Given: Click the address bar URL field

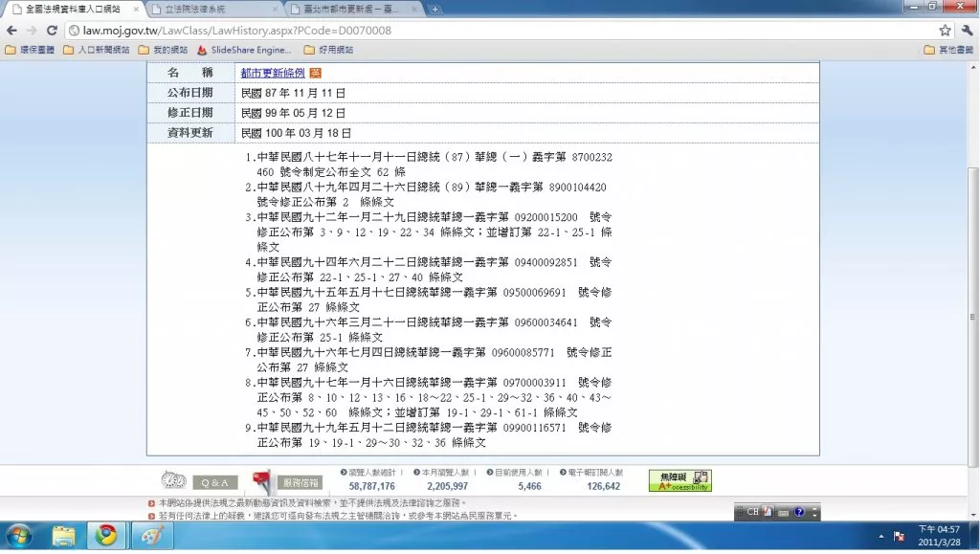Looking at the screenshot, I should tap(500, 31).
